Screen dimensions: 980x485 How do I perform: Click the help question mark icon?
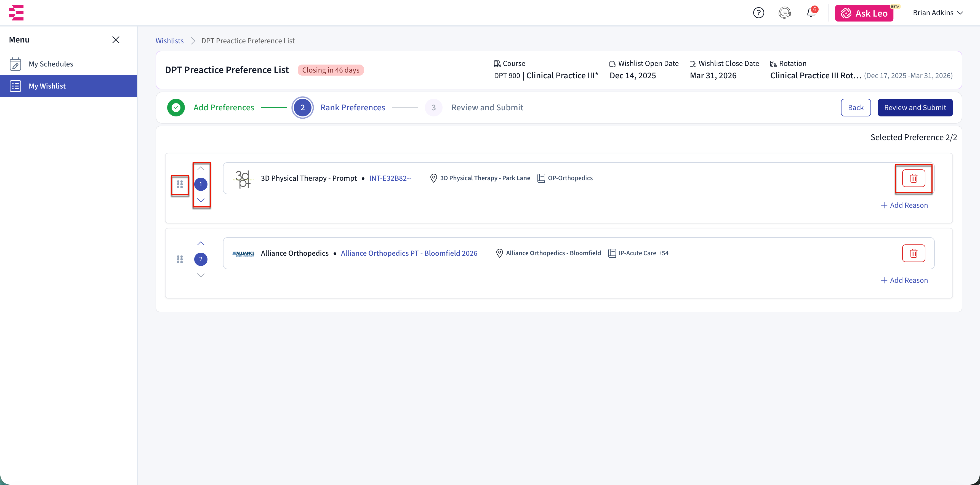pos(758,13)
